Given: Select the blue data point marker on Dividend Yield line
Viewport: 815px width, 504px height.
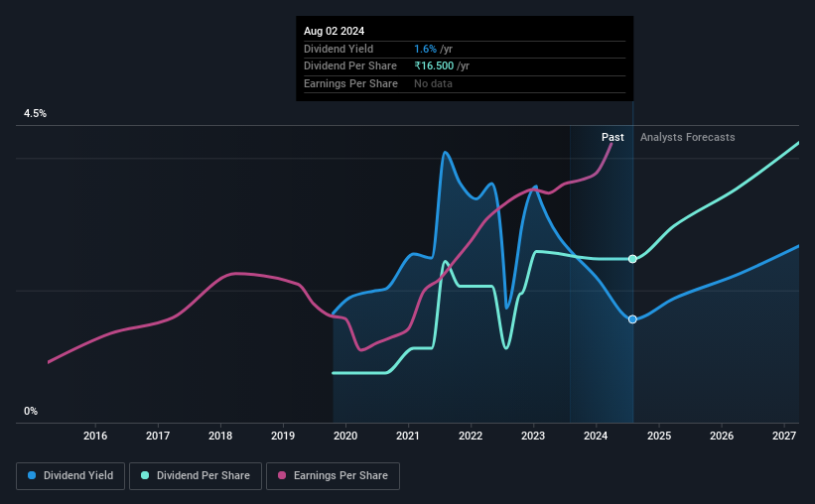Looking at the screenshot, I should point(632,319).
